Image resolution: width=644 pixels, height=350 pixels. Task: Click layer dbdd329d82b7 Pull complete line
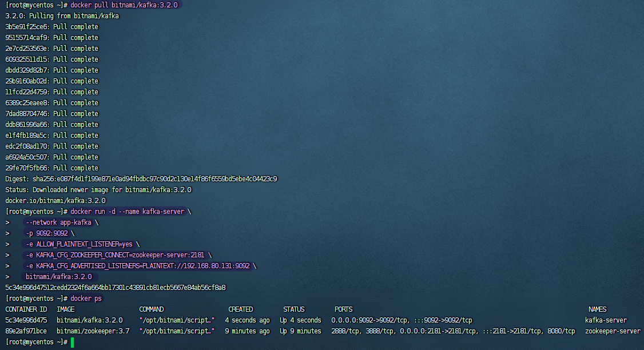coord(51,70)
